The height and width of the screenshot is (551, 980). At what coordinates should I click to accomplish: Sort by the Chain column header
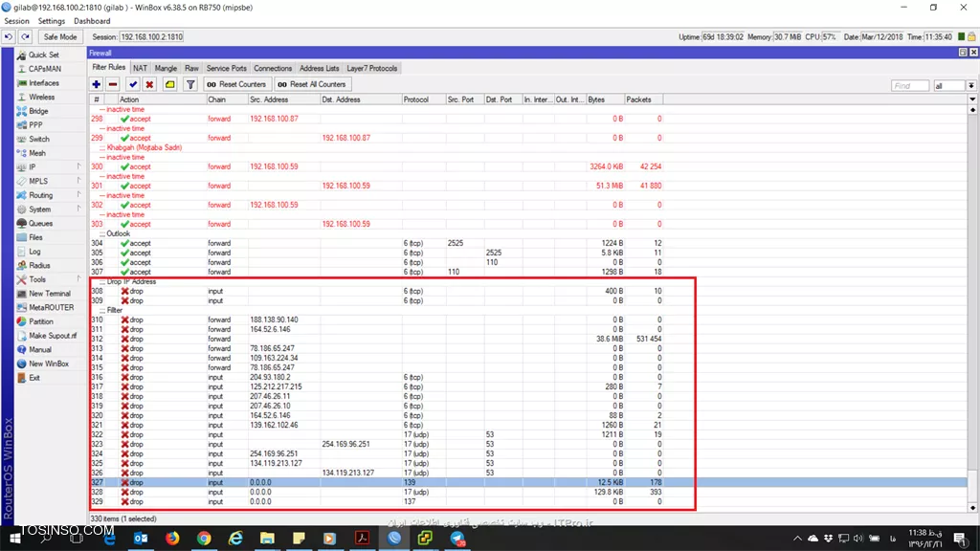[226, 99]
